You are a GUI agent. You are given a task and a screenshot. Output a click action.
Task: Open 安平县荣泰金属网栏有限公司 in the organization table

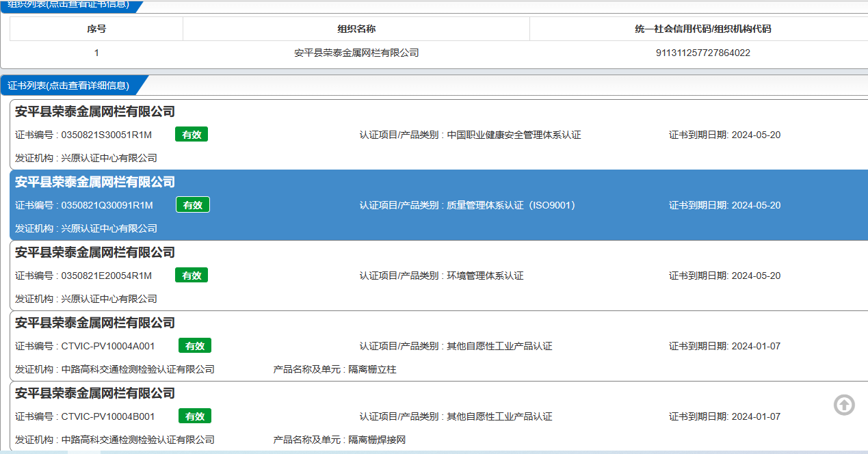click(x=356, y=53)
